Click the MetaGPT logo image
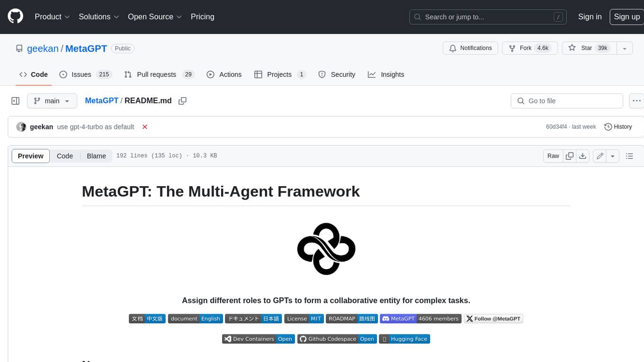The height and width of the screenshot is (362, 644). [326, 249]
